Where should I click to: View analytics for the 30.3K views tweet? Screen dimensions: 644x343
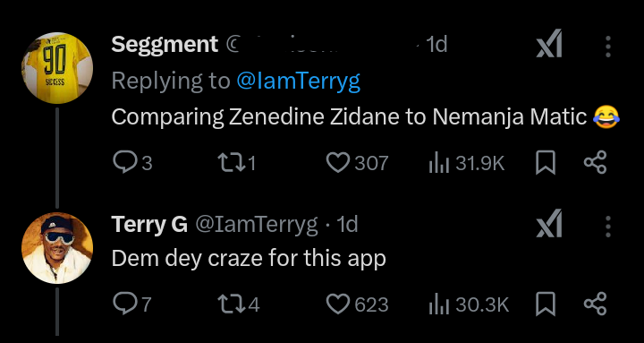[469, 304]
